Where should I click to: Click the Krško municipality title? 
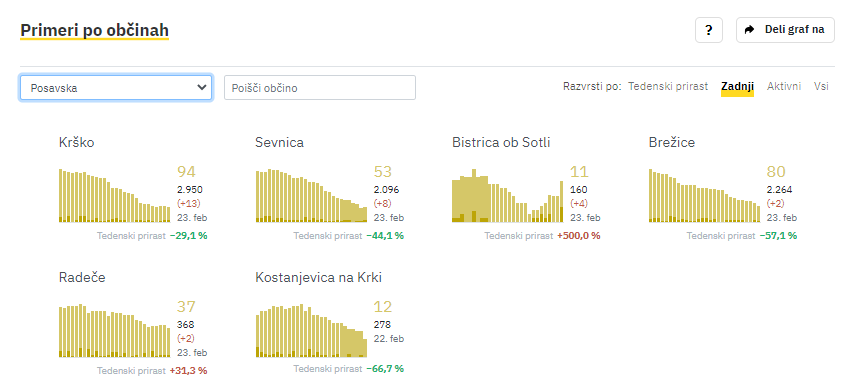pyautogui.click(x=77, y=143)
